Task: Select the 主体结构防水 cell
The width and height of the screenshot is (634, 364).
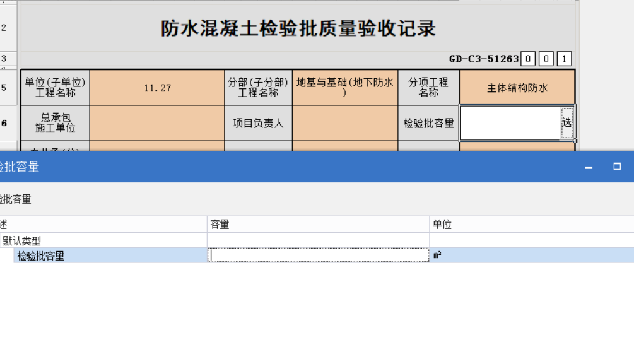Action: point(517,88)
